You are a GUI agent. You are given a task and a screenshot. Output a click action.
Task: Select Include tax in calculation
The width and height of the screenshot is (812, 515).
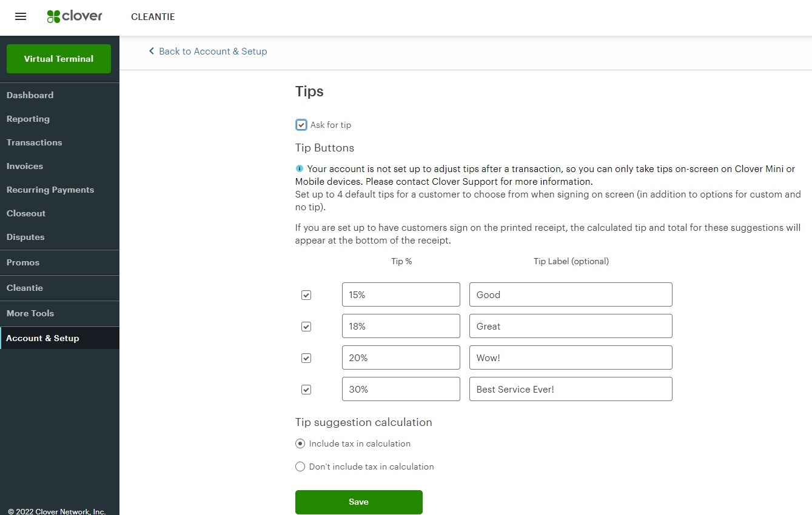(300, 444)
